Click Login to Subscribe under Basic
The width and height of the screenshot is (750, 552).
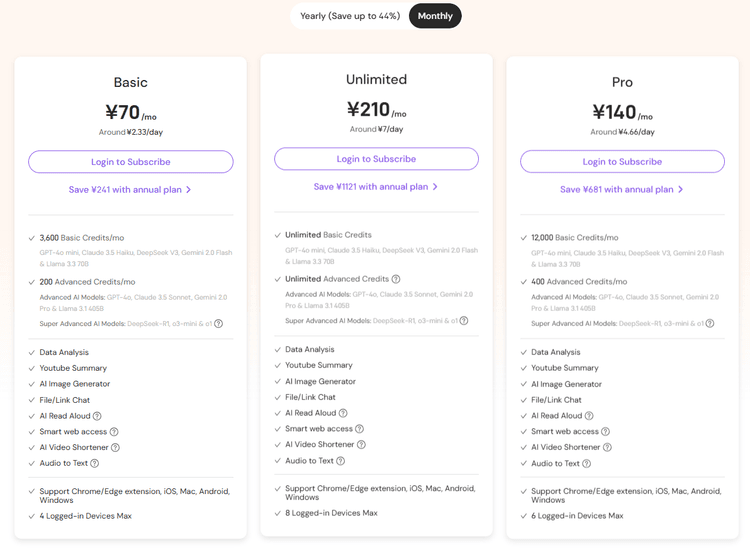click(x=130, y=162)
